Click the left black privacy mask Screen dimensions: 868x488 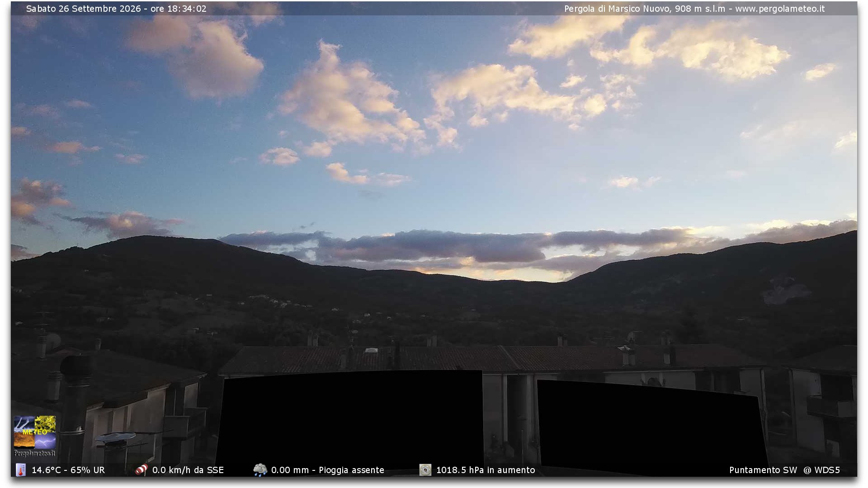(350, 422)
